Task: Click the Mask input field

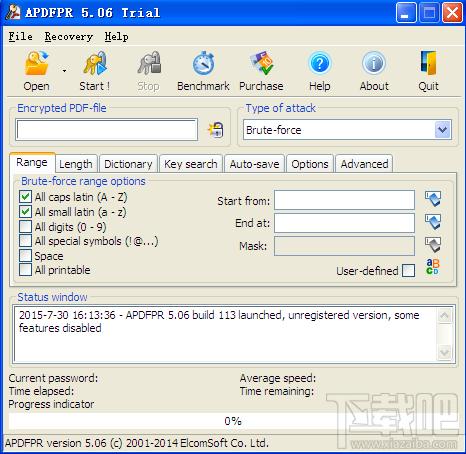Action: pos(344,246)
